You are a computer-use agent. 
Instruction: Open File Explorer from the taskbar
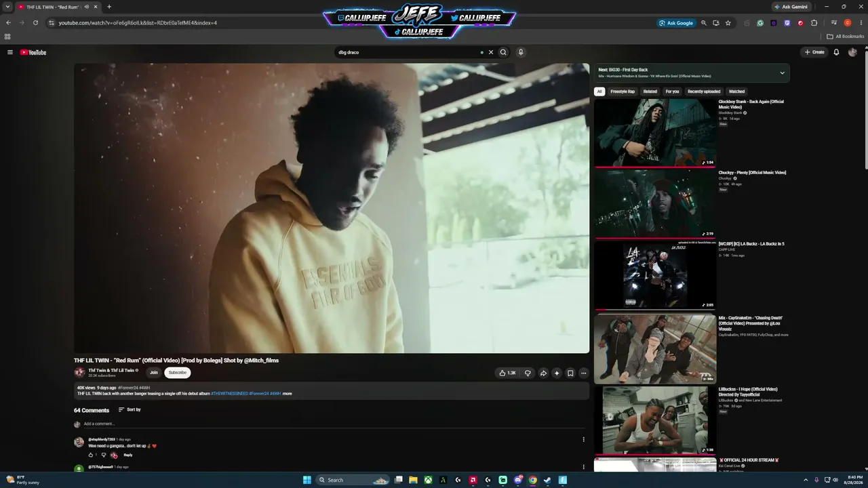point(413,480)
